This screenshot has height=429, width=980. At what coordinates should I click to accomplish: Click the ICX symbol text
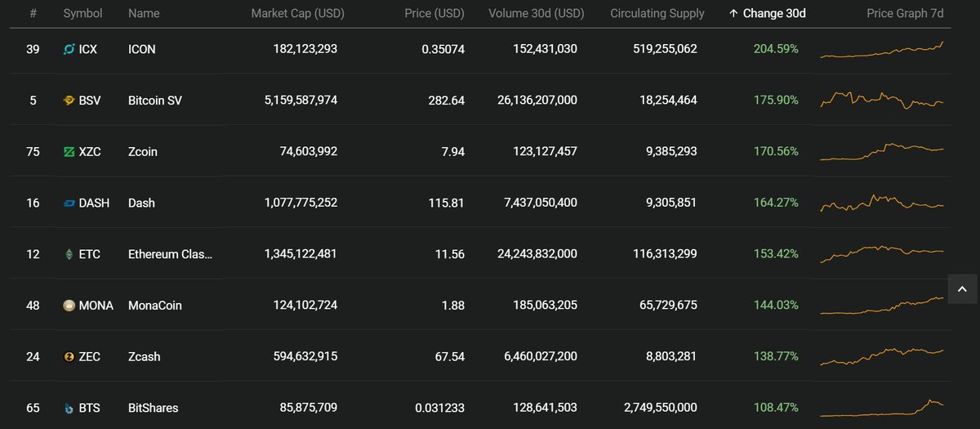[88, 49]
